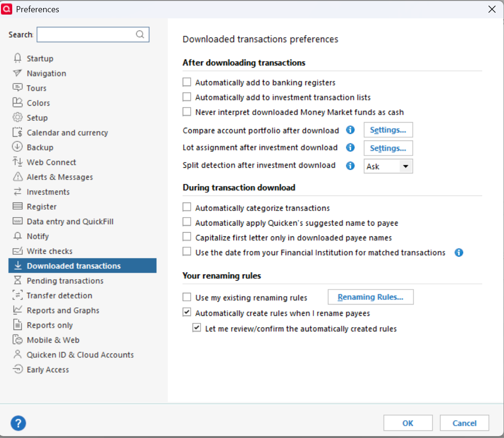Focus the preferences Search field
Viewport: 504px width, 438px height.
coord(93,34)
